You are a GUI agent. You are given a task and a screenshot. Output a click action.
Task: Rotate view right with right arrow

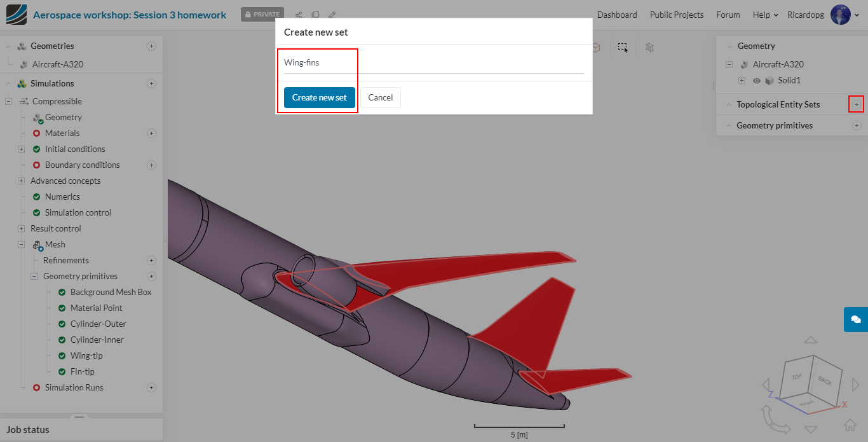(x=855, y=385)
